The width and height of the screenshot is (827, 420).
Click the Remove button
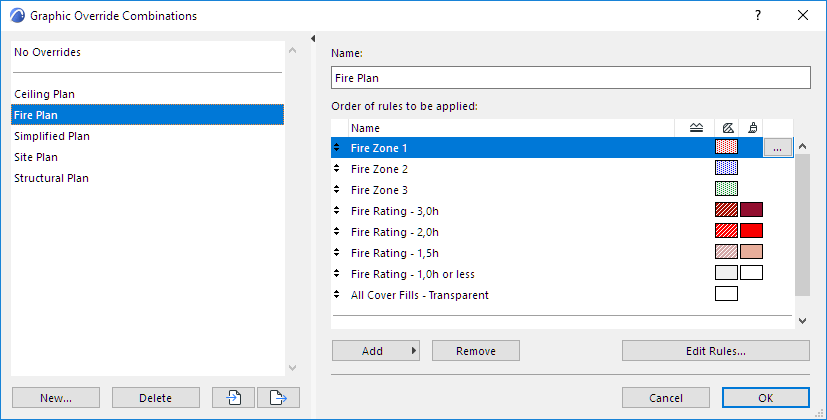(x=476, y=351)
